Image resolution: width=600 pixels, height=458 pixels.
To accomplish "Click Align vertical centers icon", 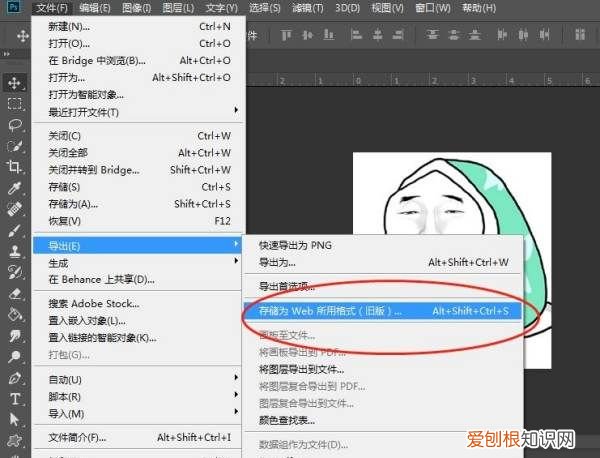I will click(x=307, y=35).
